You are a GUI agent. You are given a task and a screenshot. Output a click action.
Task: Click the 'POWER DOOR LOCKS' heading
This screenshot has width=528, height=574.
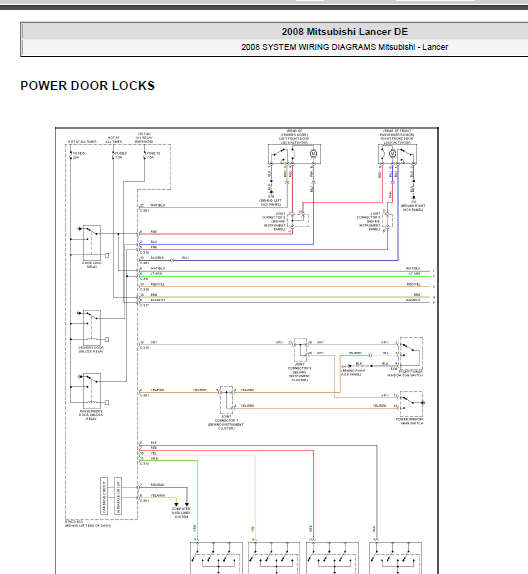pos(88,86)
